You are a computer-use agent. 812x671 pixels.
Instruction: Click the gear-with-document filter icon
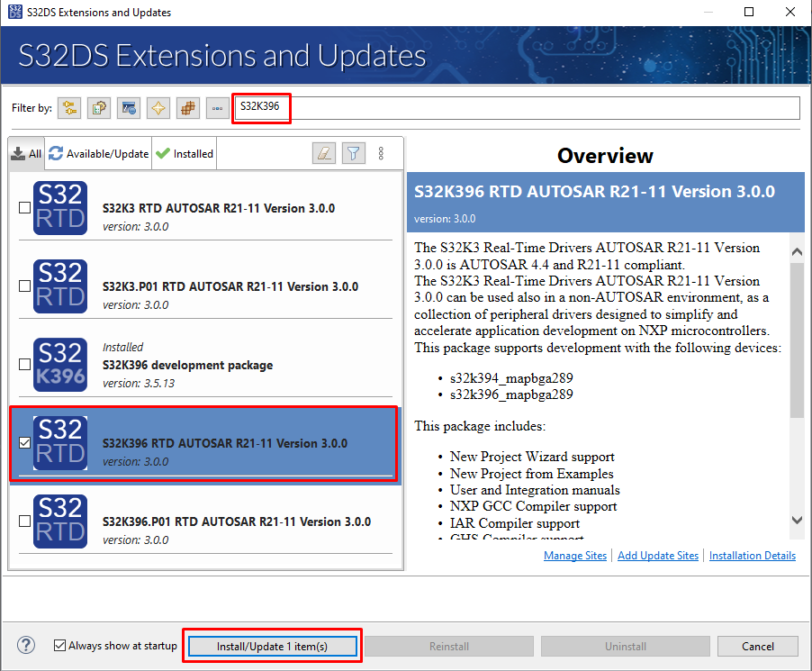tap(98, 108)
